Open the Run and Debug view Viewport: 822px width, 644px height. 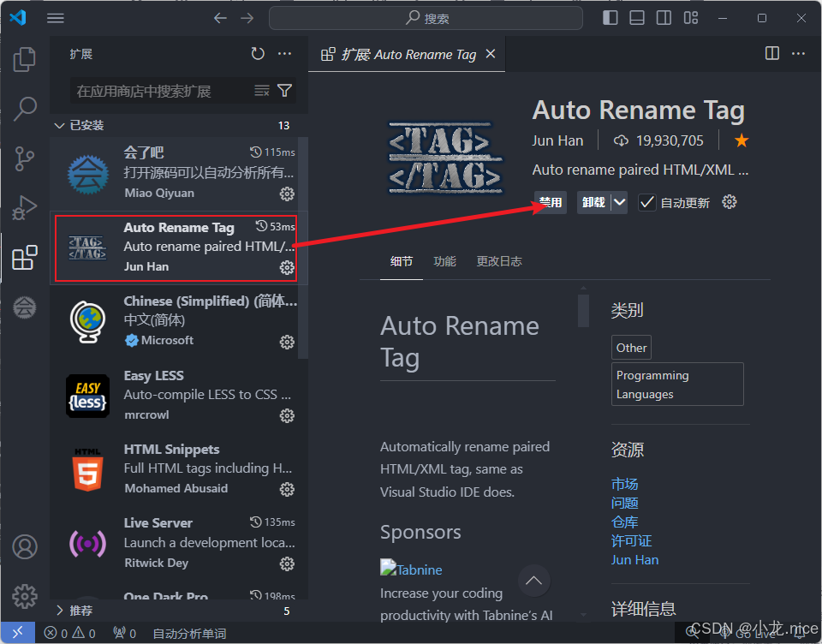[24, 208]
